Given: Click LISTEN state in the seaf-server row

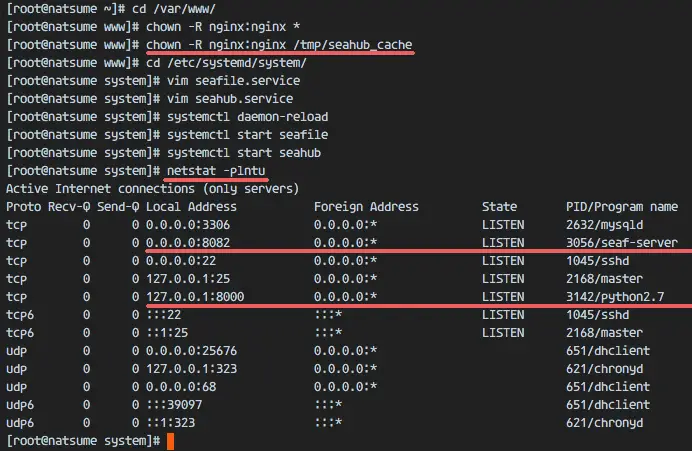Looking at the screenshot, I should tap(503, 243).
